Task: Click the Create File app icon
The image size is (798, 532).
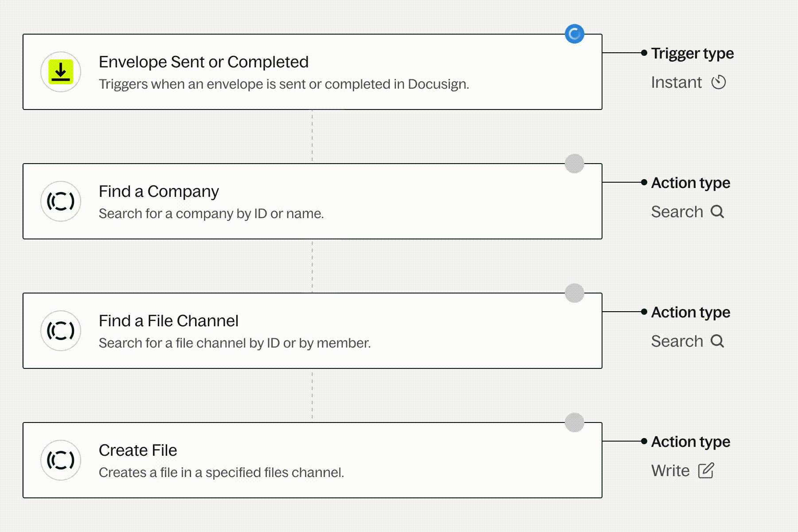Action: (61, 460)
